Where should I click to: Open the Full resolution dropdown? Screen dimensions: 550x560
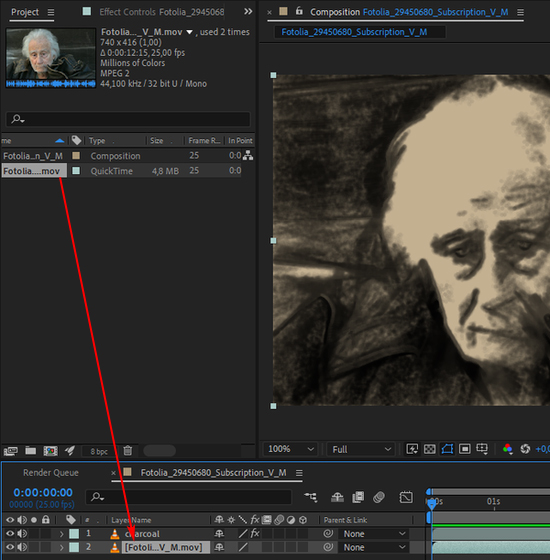[x=361, y=449]
